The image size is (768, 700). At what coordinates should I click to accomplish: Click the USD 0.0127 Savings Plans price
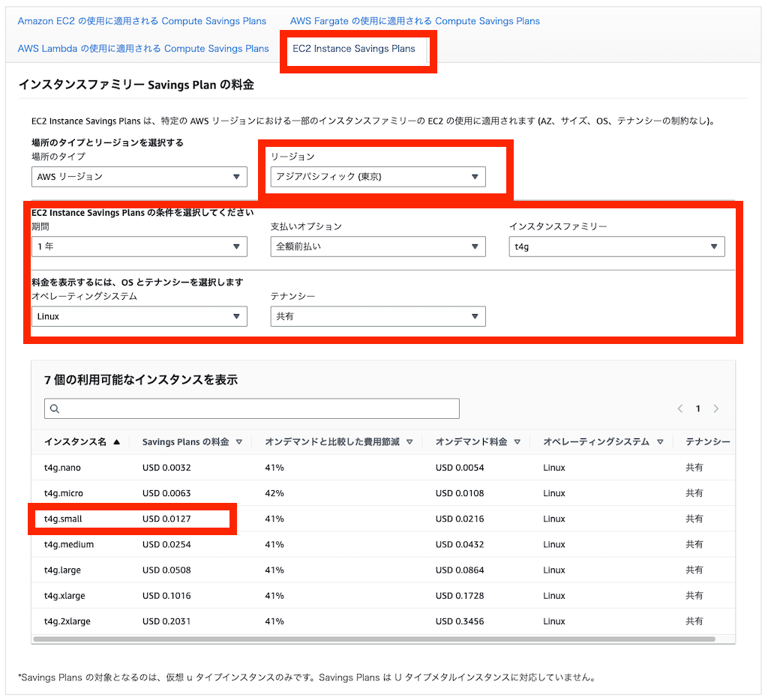(x=166, y=519)
